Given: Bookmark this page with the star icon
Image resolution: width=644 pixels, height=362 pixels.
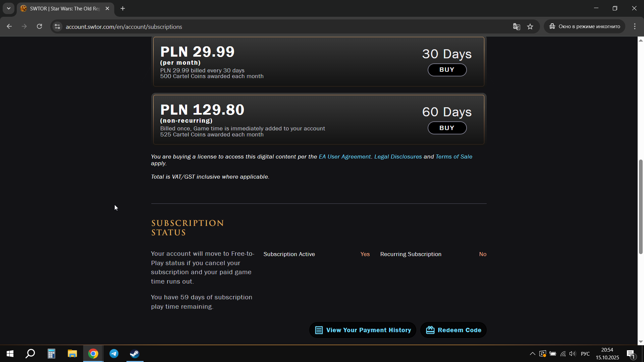Looking at the screenshot, I should [530, 27].
